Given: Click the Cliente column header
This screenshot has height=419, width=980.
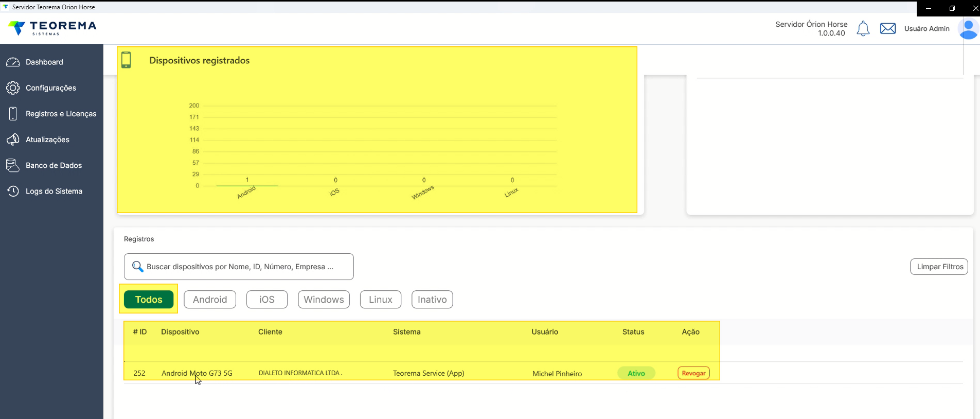Looking at the screenshot, I should tap(270, 332).
